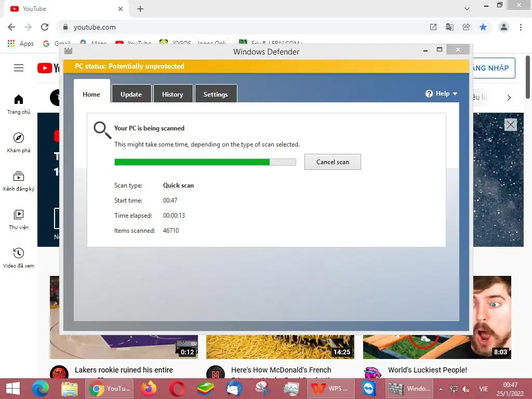Close the YouTube banner ad
Viewport: 532px width, 399px height.
pyautogui.click(x=511, y=125)
